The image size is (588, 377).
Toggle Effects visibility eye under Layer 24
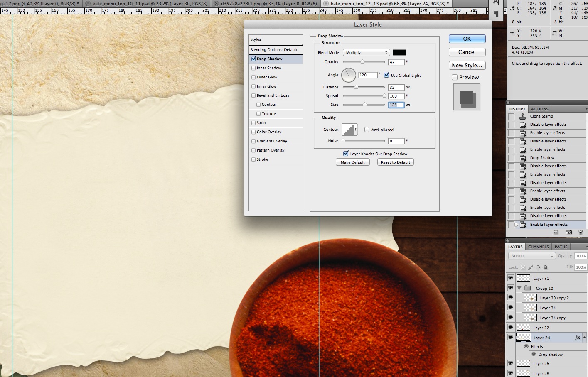(526, 346)
